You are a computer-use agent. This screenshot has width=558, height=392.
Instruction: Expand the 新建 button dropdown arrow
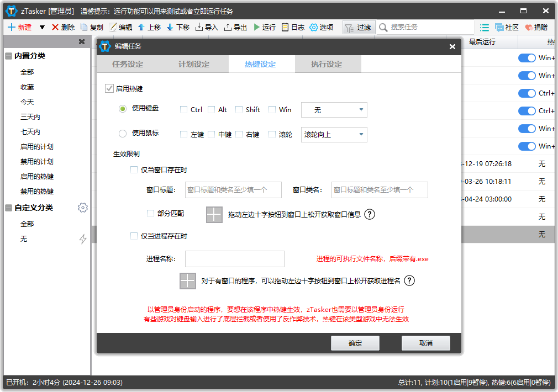[x=43, y=27]
